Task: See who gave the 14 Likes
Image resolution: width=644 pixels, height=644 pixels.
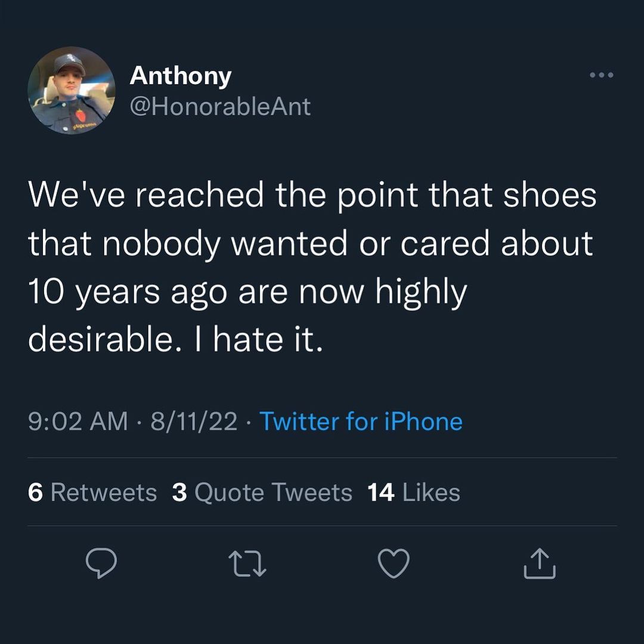Action: [x=414, y=493]
